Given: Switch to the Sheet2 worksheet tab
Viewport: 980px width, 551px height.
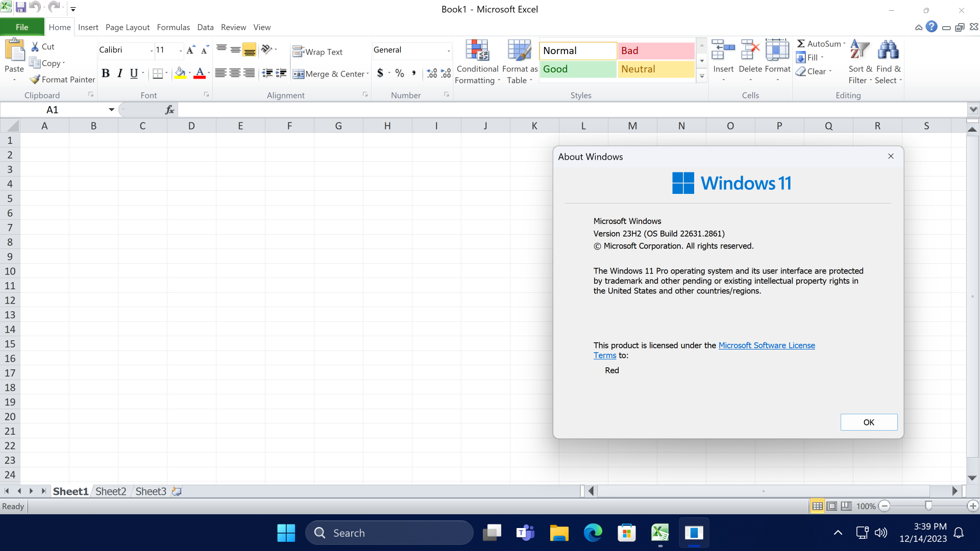Looking at the screenshot, I should pyautogui.click(x=111, y=491).
